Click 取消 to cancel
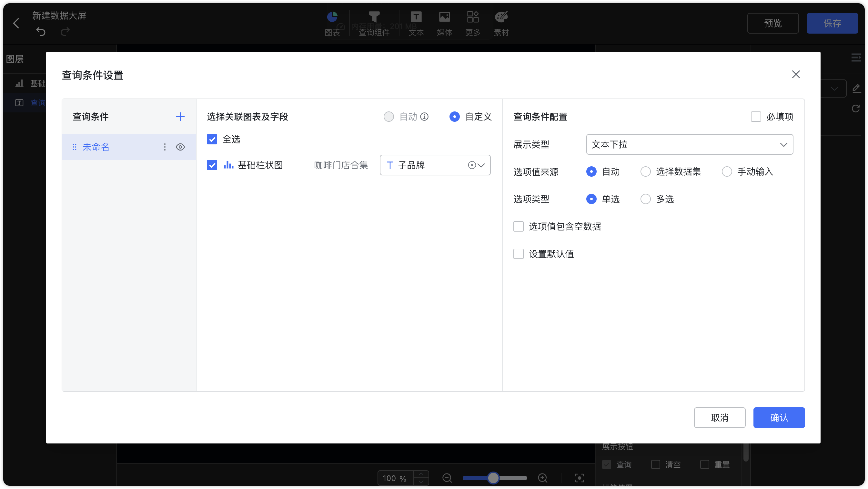The width and height of the screenshot is (868, 489). [x=719, y=418]
